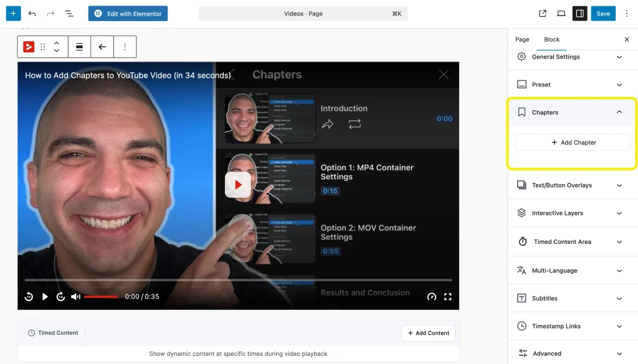Play the video with center play button
Viewport: 638px width, 364px height.
click(238, 185)
